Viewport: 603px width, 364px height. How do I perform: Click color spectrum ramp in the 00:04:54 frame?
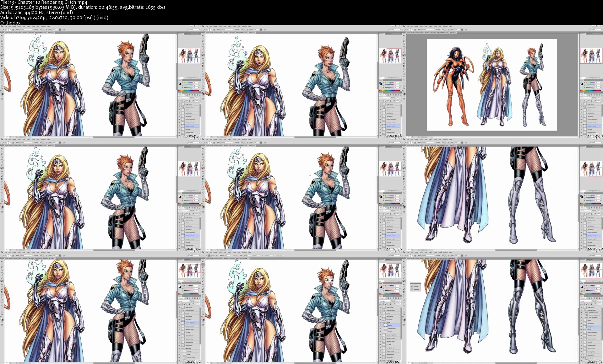[x=188, y=90]
